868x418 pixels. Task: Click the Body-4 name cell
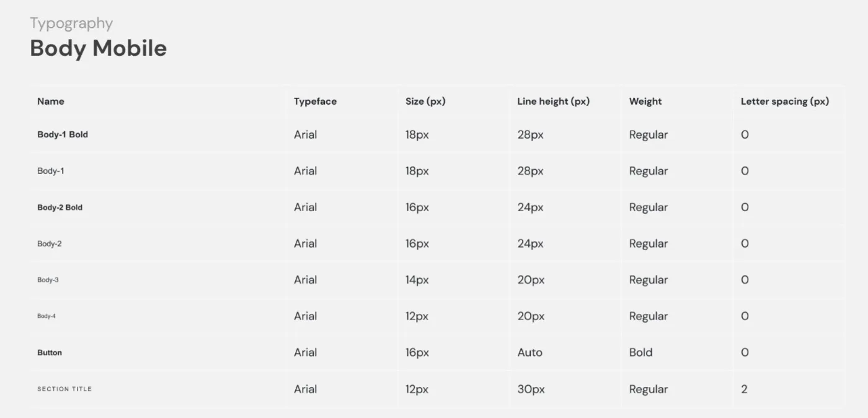[x=46, y=316]
